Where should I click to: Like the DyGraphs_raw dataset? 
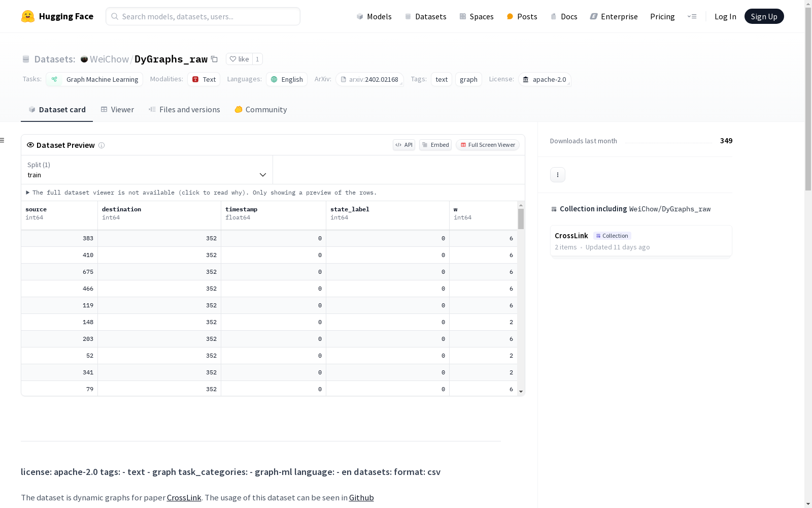tap(239, 59)
